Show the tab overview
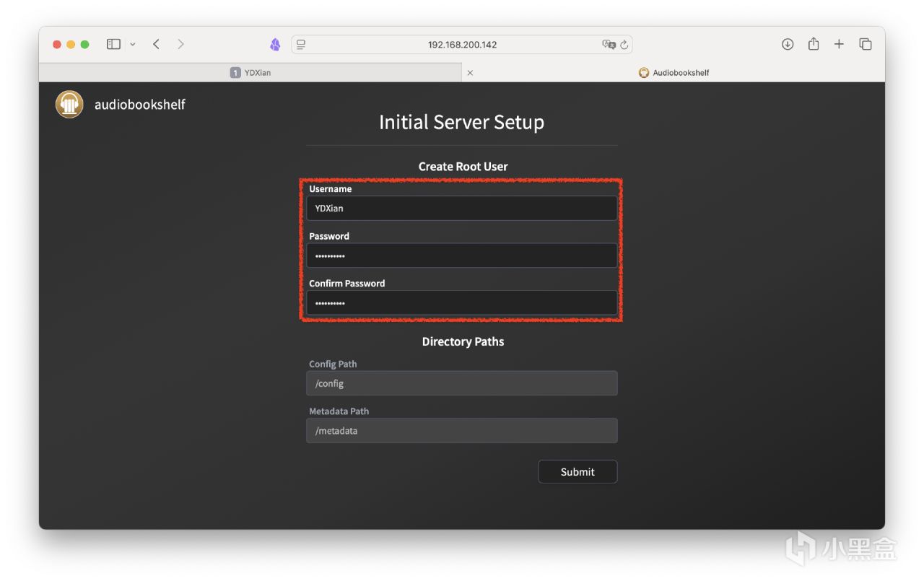The width and height of the screenshot is (924, 581). (x=866, y=44)
